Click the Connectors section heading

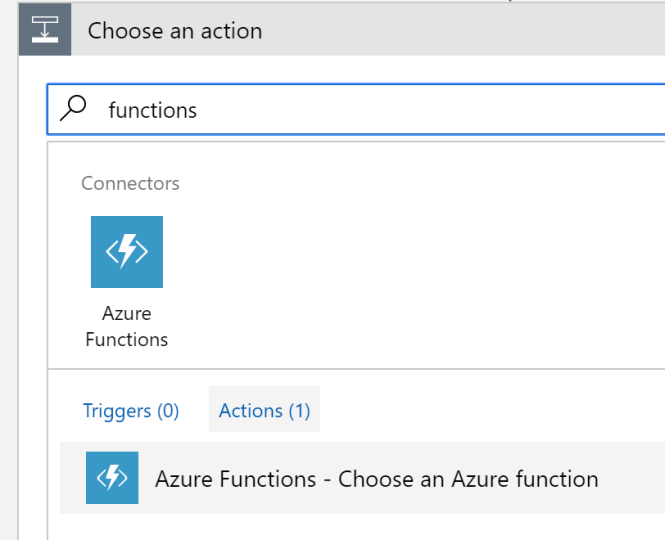(130, 183)
